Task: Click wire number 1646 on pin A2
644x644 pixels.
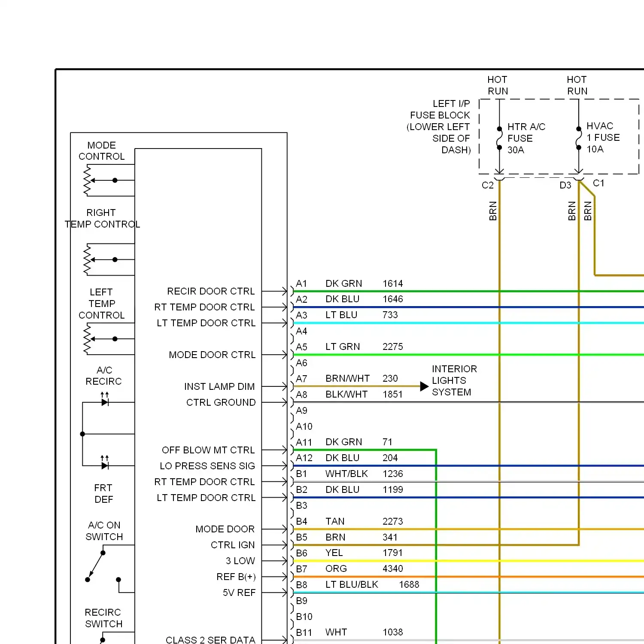Action: coord(393,299)
